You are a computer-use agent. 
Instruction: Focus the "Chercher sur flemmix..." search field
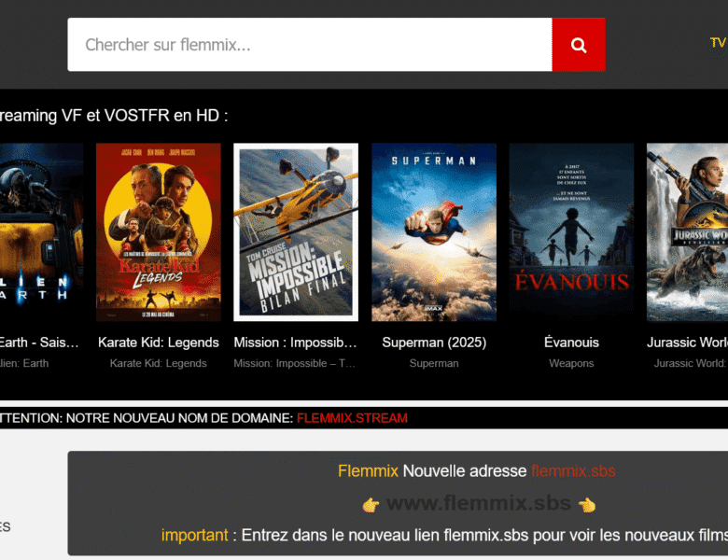click(x=309, y=45)
